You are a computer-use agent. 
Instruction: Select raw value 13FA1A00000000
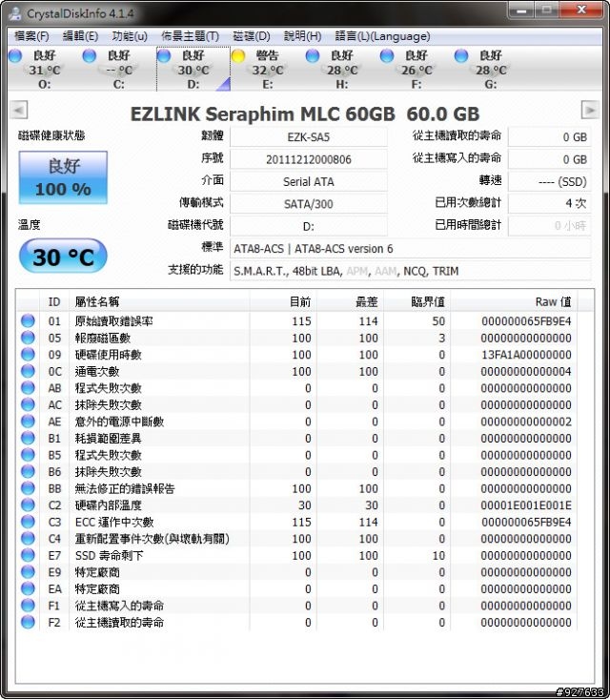[526, 355]
